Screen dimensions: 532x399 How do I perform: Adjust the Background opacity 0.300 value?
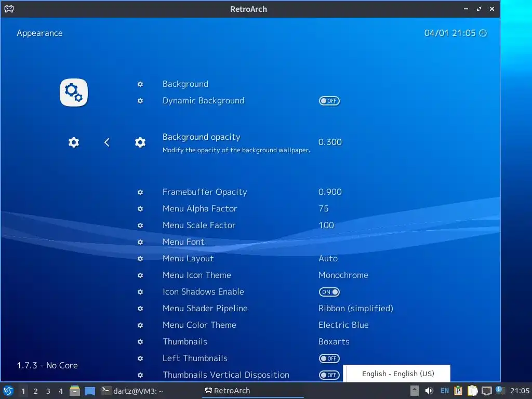[330, 142]
